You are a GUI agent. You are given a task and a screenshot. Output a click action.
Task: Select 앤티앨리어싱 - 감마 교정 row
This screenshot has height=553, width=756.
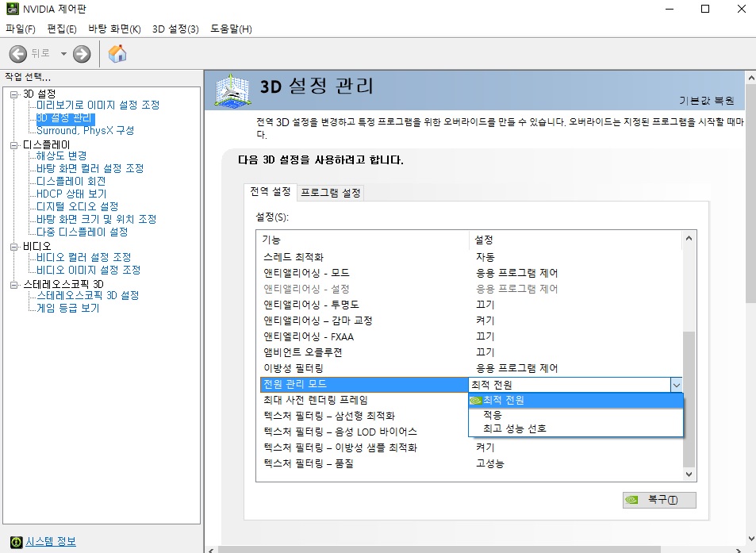coord(470,321)
